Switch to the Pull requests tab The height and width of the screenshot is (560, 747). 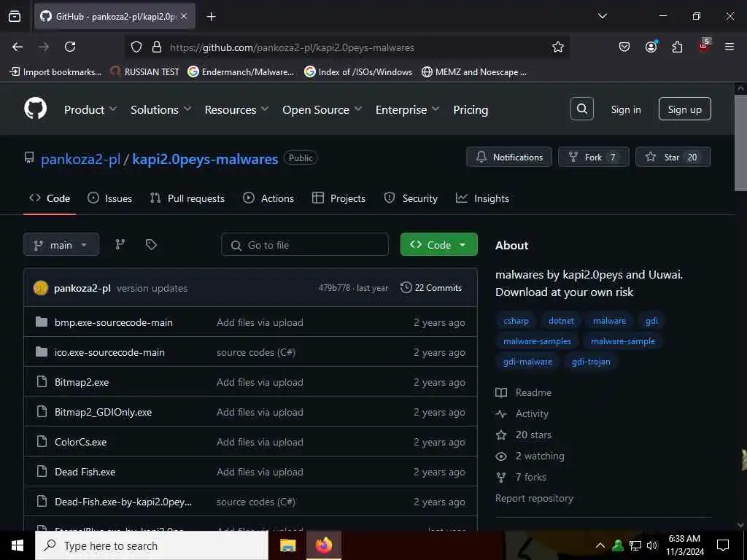tap(187, 198)
